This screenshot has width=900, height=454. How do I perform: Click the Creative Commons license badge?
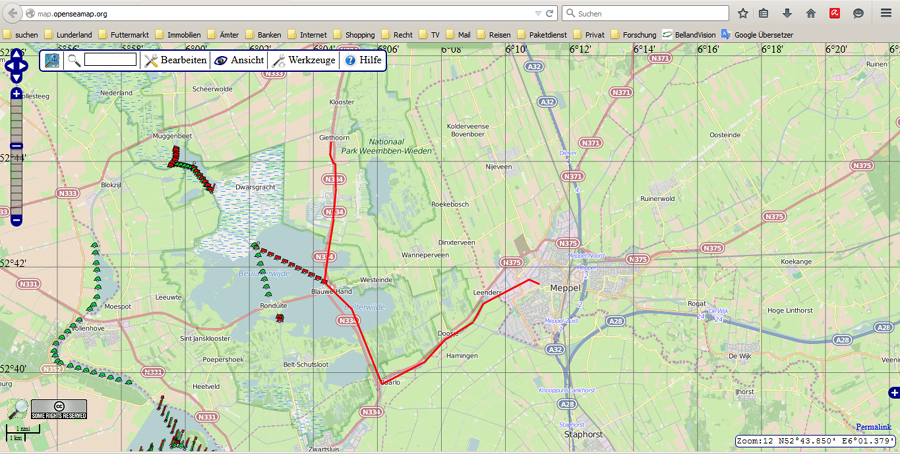(x=58, y=409)
